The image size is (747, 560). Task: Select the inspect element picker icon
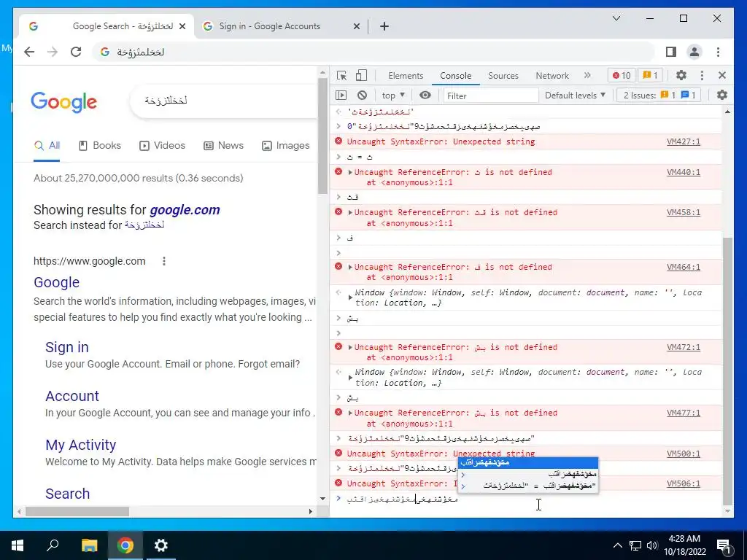341,75
